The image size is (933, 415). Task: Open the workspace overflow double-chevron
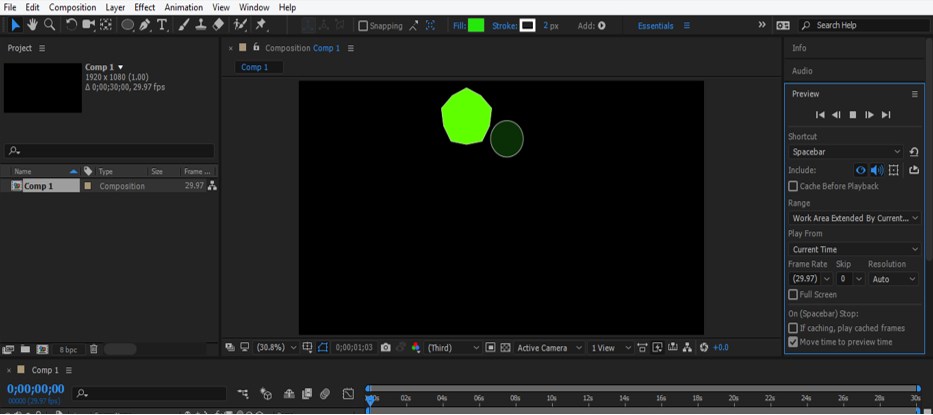[762, 25]
